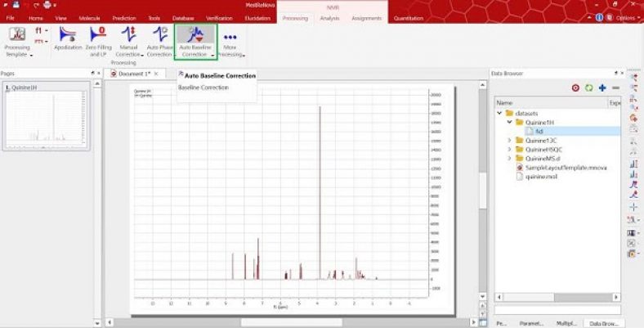
Task: Expand the QuinineHSQC folder
Action: coord(509,149)
